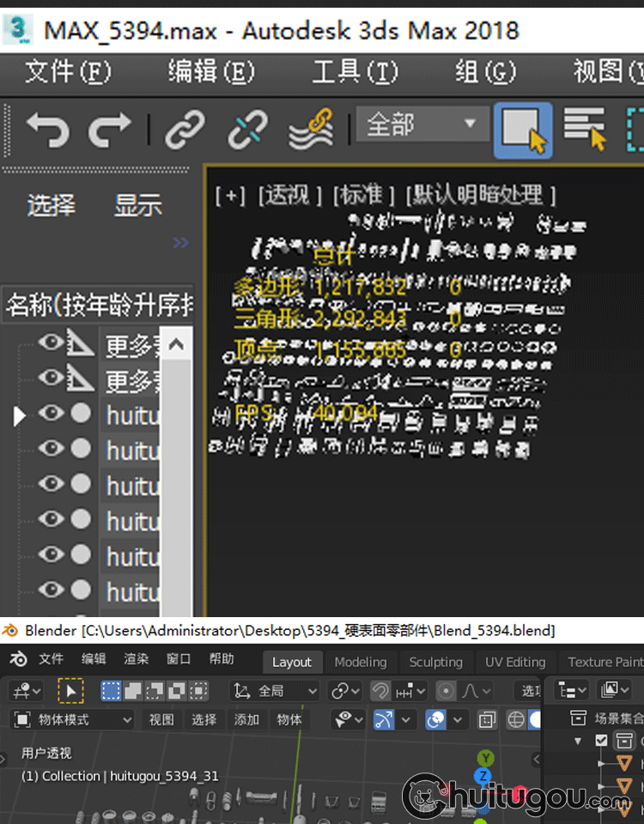Image resolution: width=644 pixels, height=824 pixels.
Task: Open the 全部 selection filter dropdown
Action: pos(419,125)
